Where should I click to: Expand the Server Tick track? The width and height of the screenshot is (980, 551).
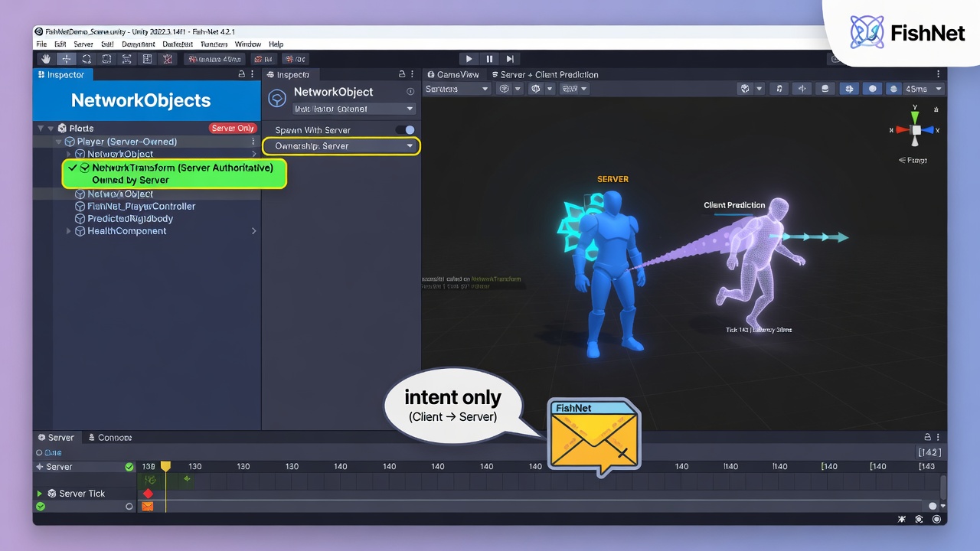tap(40, 494)
